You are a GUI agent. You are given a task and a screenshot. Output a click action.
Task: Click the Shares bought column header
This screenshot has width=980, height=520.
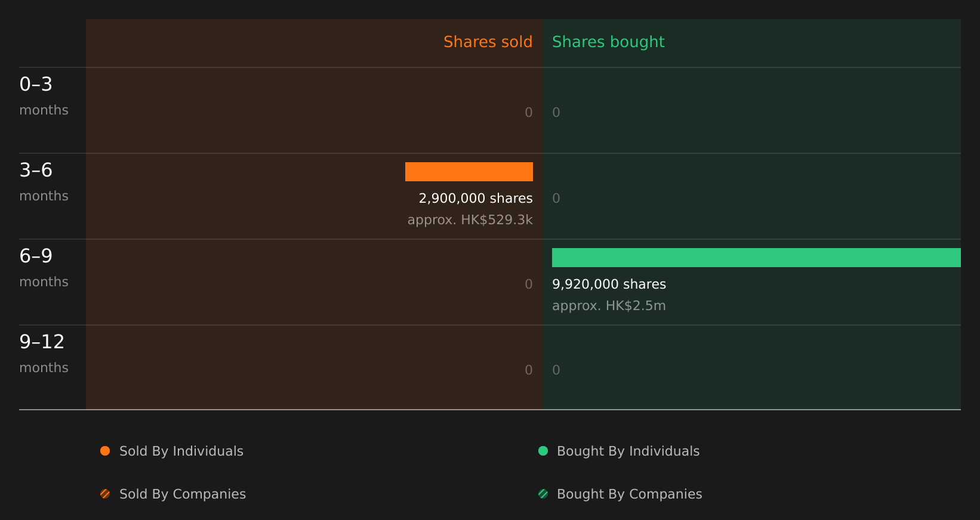coord(608,42)
